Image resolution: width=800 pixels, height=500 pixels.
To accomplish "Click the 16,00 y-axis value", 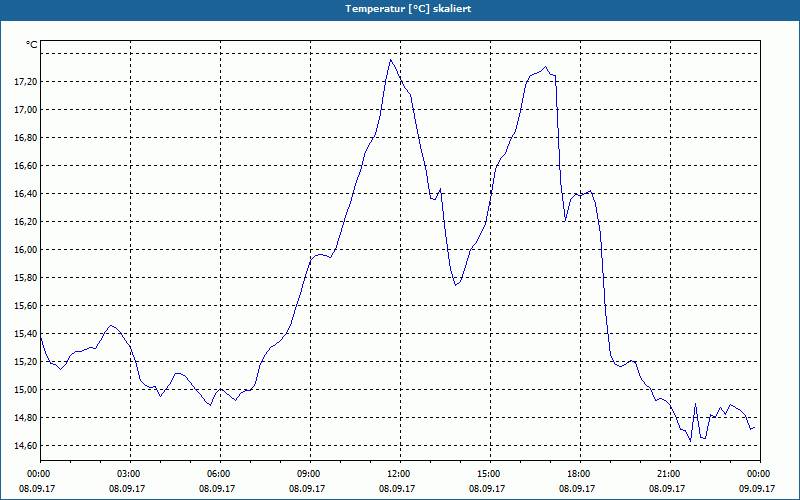I will [x=28, y=250].
